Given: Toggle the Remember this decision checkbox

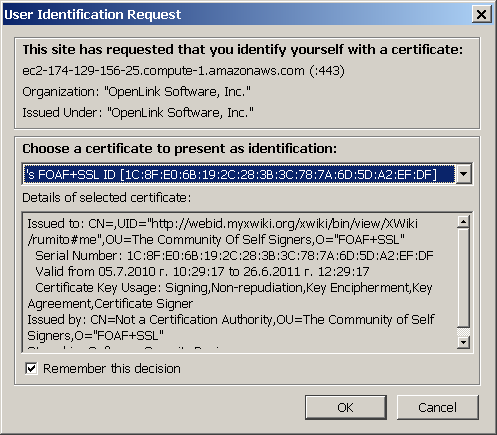Looking at the screenshot, I should pos(31,369).
